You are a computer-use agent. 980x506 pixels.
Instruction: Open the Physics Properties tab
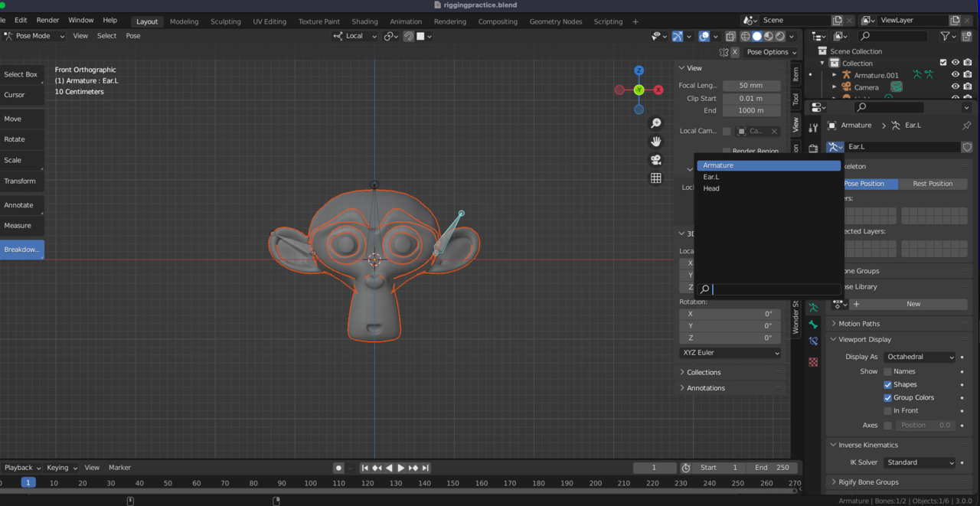(x=812, y=339)
